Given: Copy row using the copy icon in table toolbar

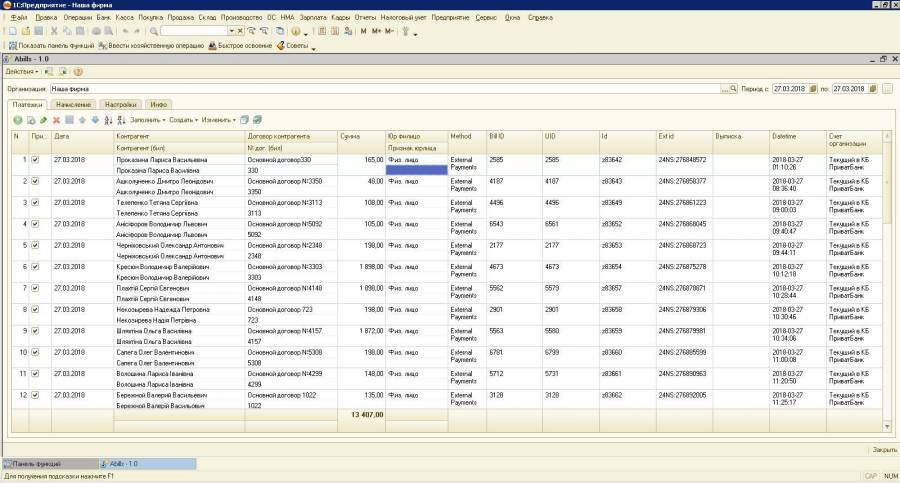Looking at the screenshot, I should pos(31,120).
